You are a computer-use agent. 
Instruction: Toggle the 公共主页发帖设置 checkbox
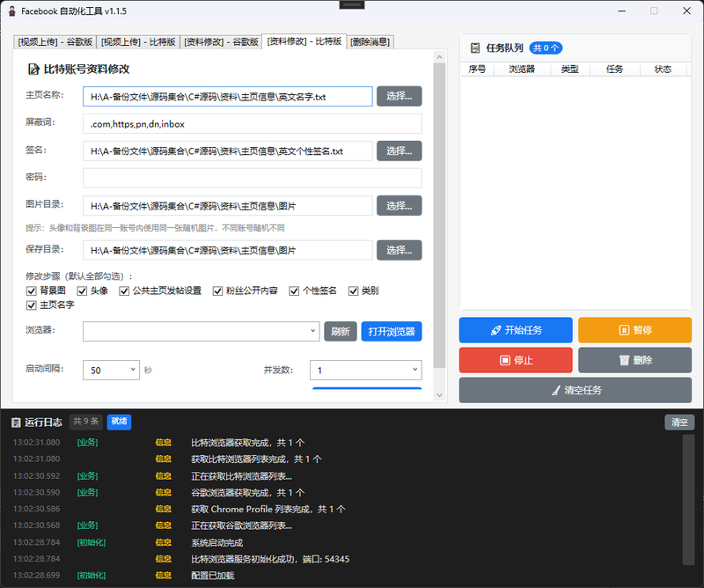[124, 291]
